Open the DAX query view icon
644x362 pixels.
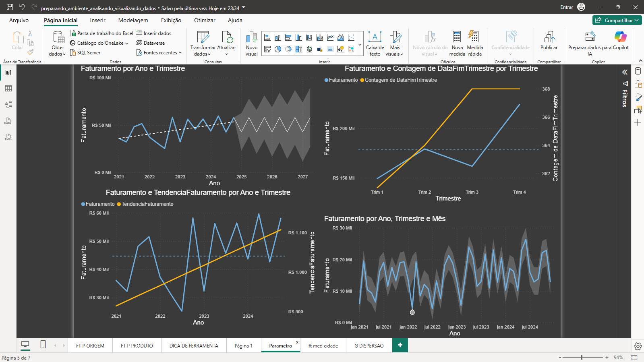tap(8, 121)
